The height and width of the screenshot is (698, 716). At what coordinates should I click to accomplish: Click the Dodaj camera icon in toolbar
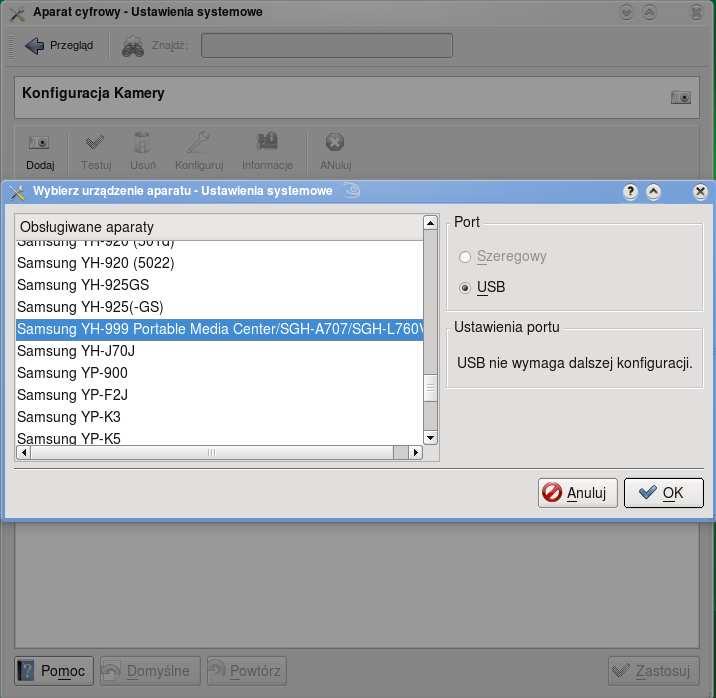click(x=39, y=143)
